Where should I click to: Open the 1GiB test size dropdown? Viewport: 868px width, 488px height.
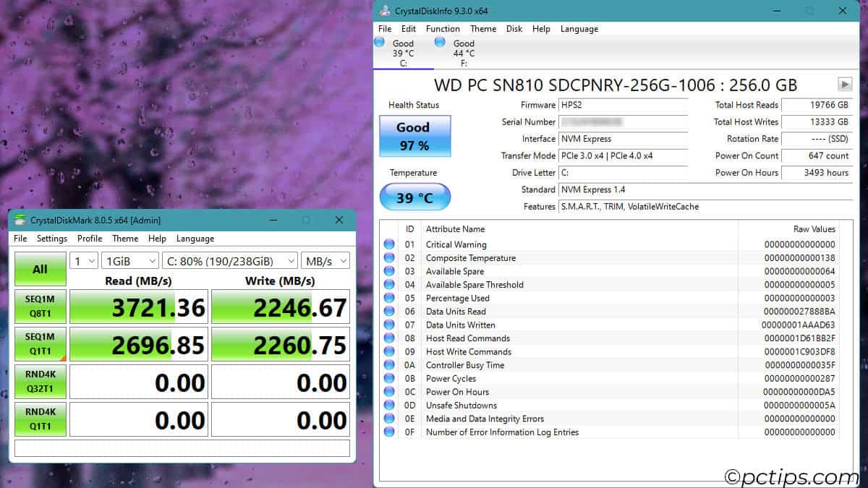tap(130, 260)
